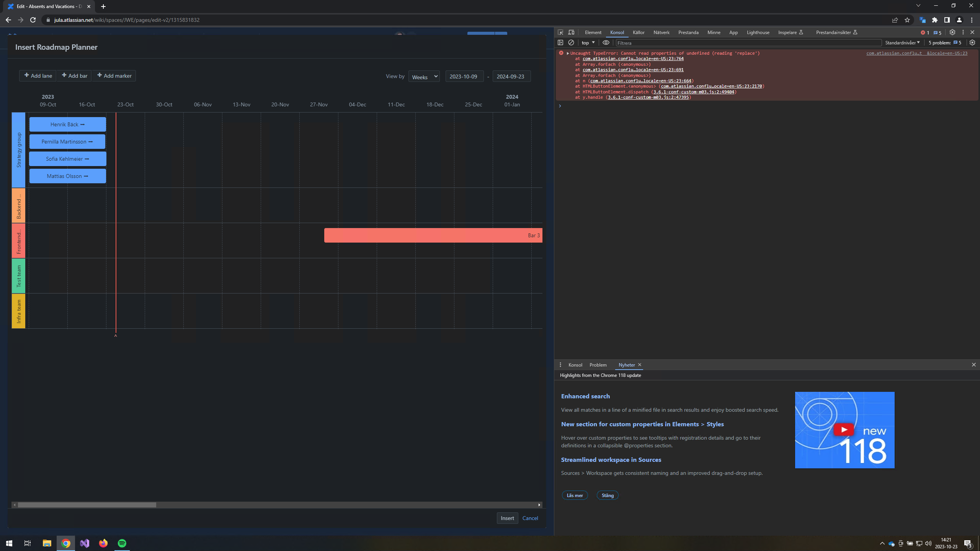The image size is (980, 551).
Task: Click the Insert button
Action: click(507, 518)
